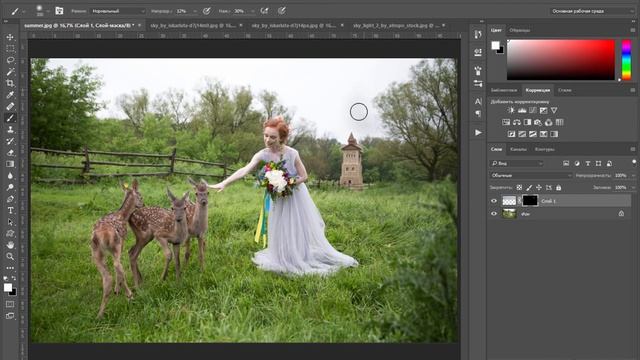Select the Hand tool
This screenshot has height=360, width=640.
click(10, 245)
